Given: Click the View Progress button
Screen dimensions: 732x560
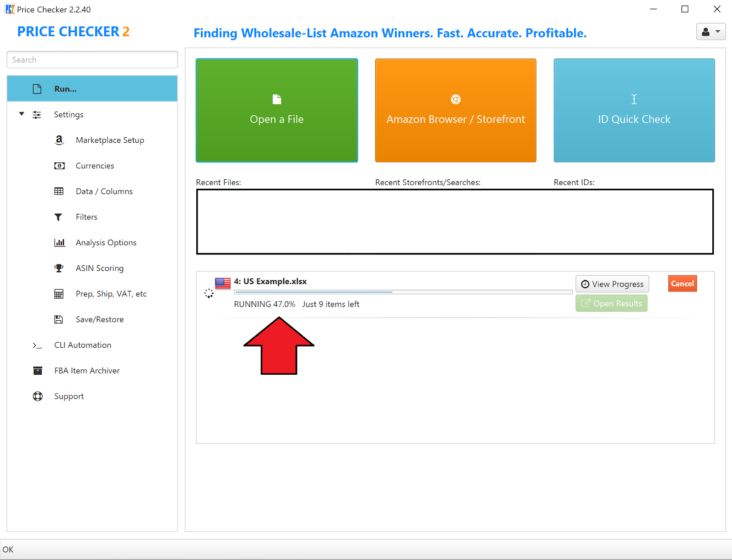Looking at the screenshot, I should pos(612,284).
